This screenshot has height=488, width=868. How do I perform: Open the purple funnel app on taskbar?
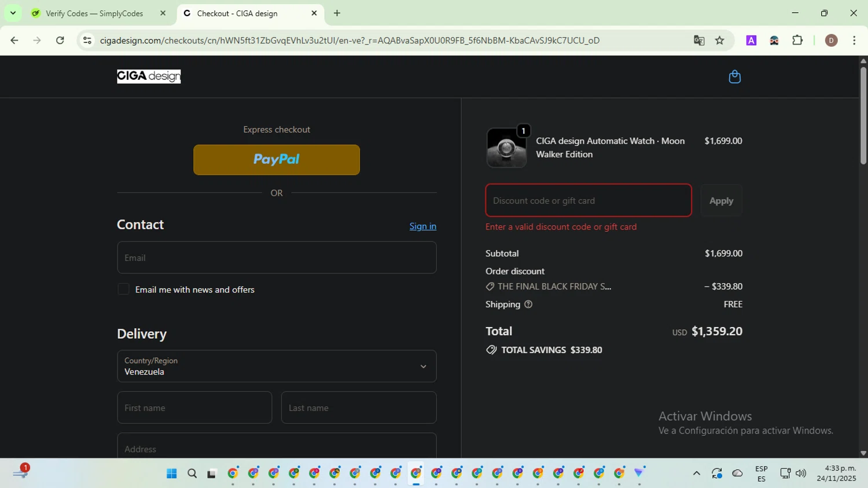pos(639,474)
